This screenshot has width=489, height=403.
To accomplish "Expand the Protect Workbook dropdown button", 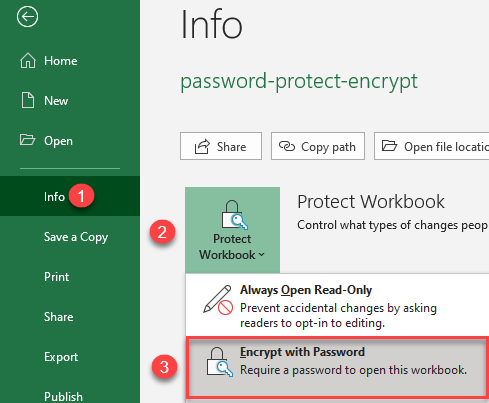I will [x=232, y=230].
